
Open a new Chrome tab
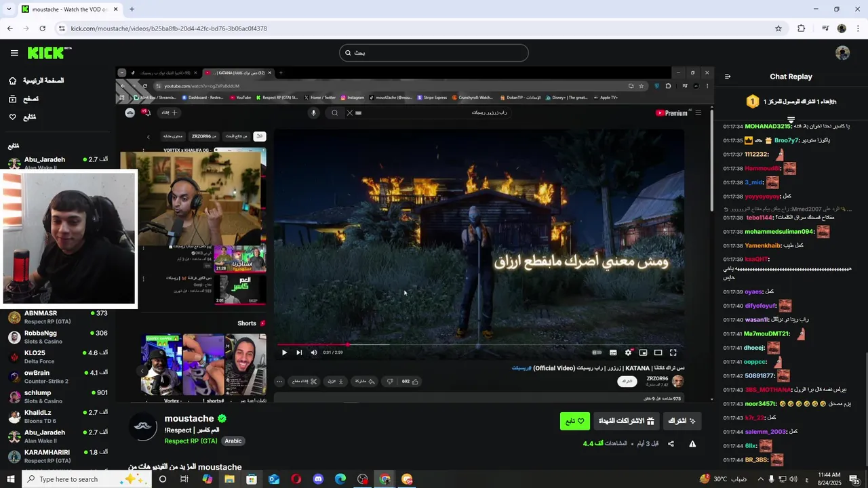[x=132, y=9]
